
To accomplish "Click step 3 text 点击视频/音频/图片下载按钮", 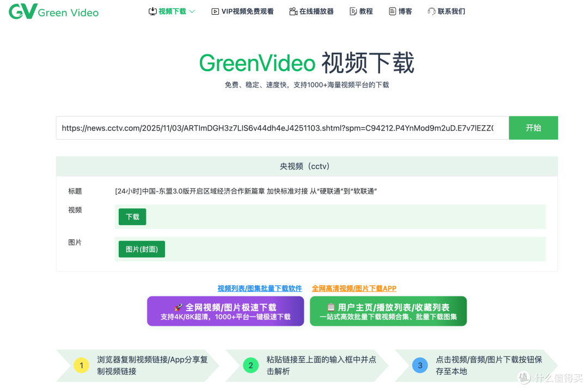I will tap(489, 366).
